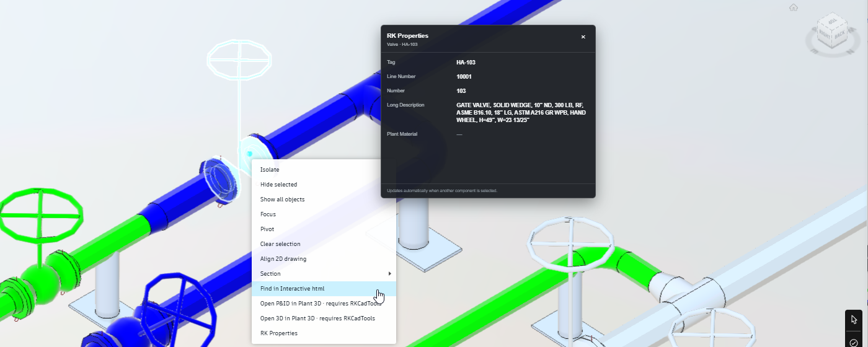Select Number value 103
Viewport: 868px width, 347px height.
[x=461, y=91]
